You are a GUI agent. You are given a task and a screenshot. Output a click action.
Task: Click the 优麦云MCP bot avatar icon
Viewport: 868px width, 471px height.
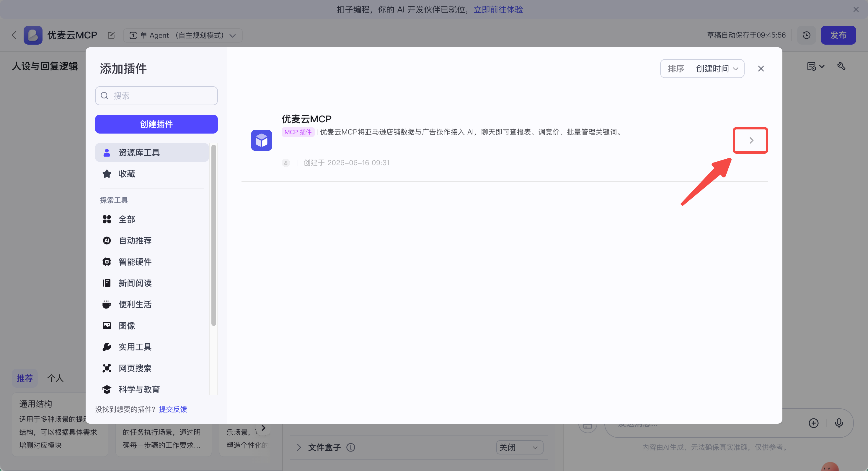33,35
